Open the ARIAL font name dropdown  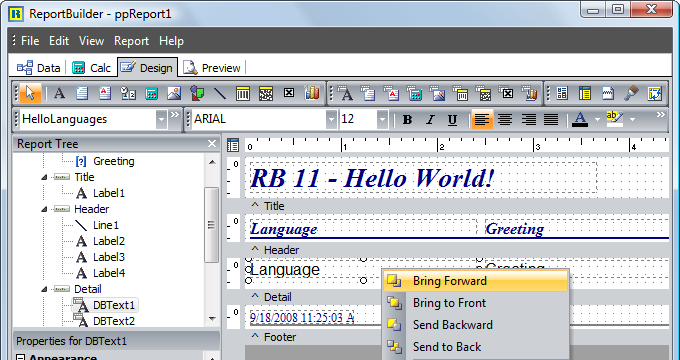pos(331,119)
